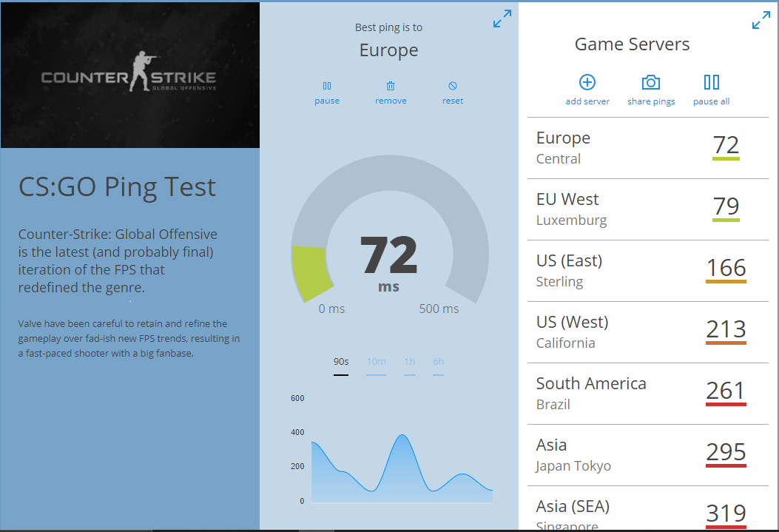Image resolution: width=779 pixels, height=532 pixels.
Task: Click the 295 ping value
Action: (x=726, y=453)
